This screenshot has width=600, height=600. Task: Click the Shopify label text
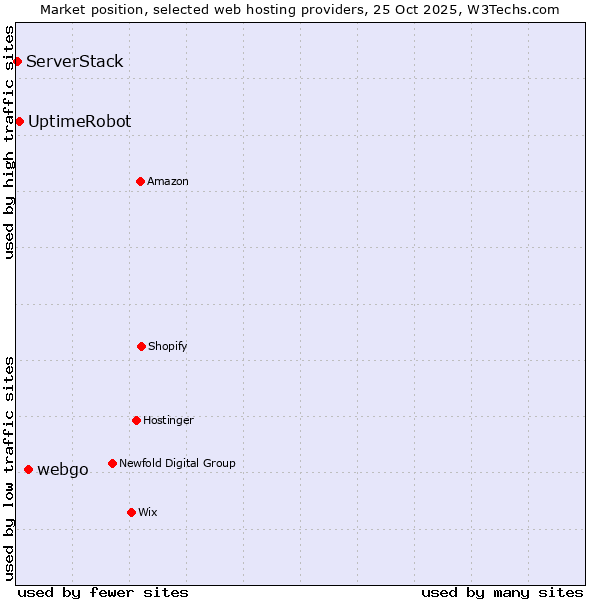point(168,346)
